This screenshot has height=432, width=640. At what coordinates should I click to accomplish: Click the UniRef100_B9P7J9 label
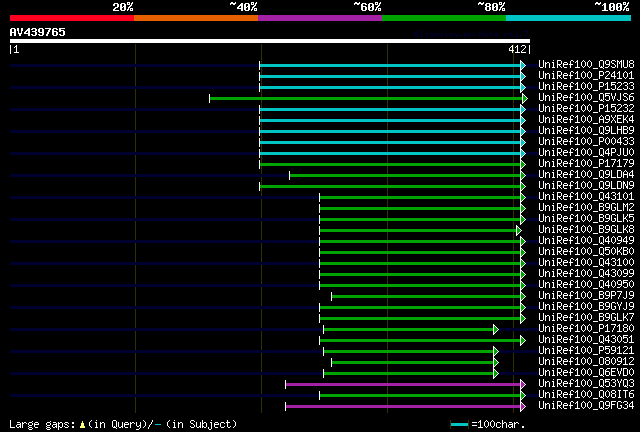click(586, 296)
